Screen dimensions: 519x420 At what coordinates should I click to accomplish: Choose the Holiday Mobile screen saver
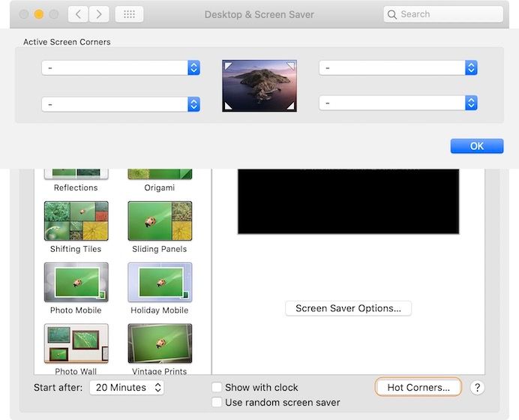(159, 282)
